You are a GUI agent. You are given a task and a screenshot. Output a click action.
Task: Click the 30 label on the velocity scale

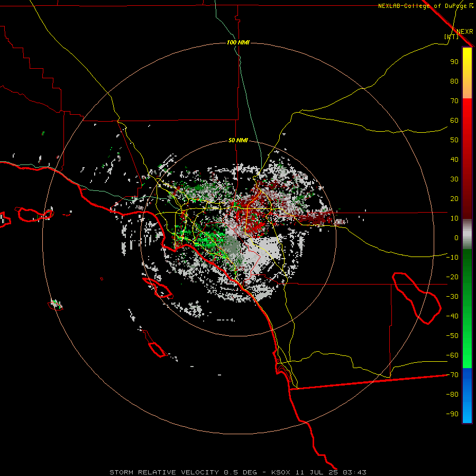(x=454, y=179)
